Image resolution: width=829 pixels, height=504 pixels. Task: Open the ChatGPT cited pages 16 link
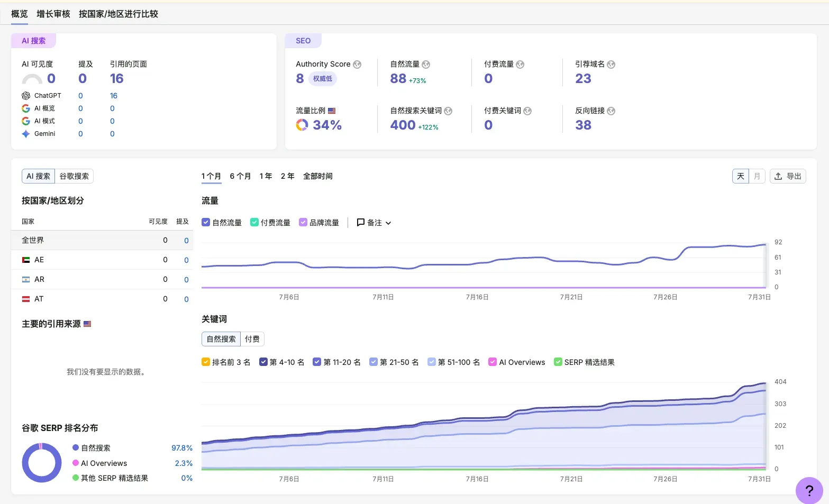114,96
